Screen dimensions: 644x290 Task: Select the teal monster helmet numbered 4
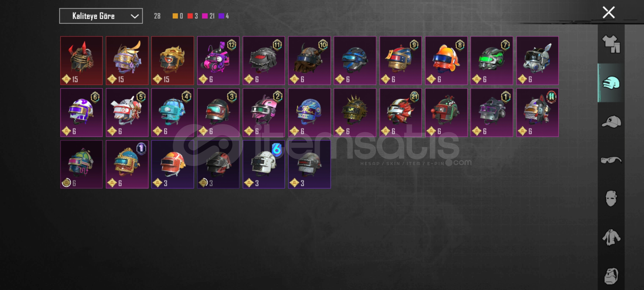click(x=173, y=113)
